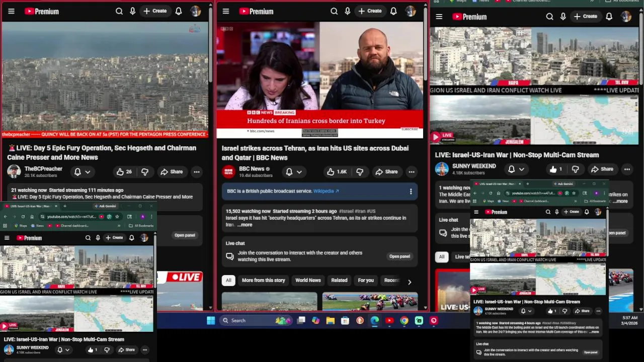Open the live chat panel in BBC News window
This screenshot has width=644, height=362.
[x=399, y=256]
